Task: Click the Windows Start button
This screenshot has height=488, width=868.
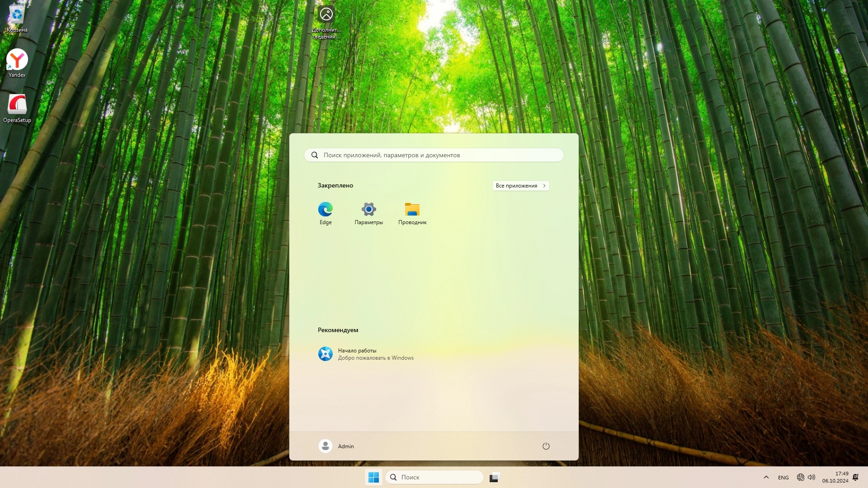Action: coord(373,477)
